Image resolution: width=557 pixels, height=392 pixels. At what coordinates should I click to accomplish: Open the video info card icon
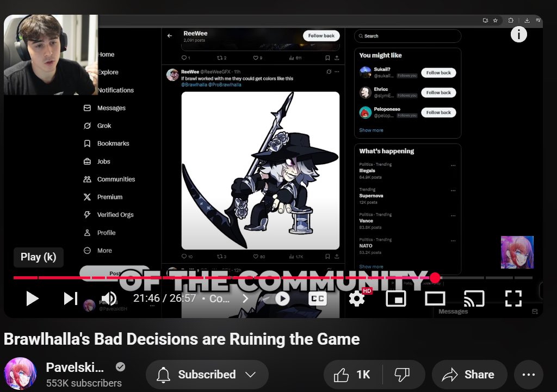click(x=518, y=34)
